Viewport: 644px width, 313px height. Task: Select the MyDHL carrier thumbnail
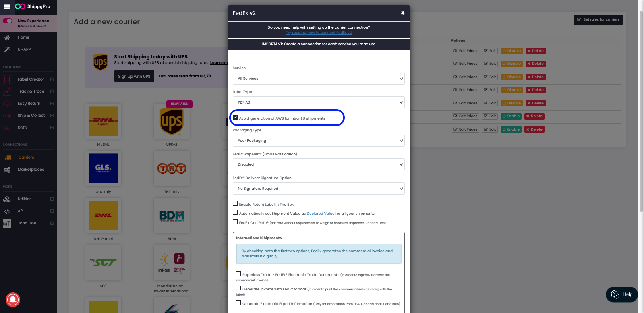coord(104,121)
